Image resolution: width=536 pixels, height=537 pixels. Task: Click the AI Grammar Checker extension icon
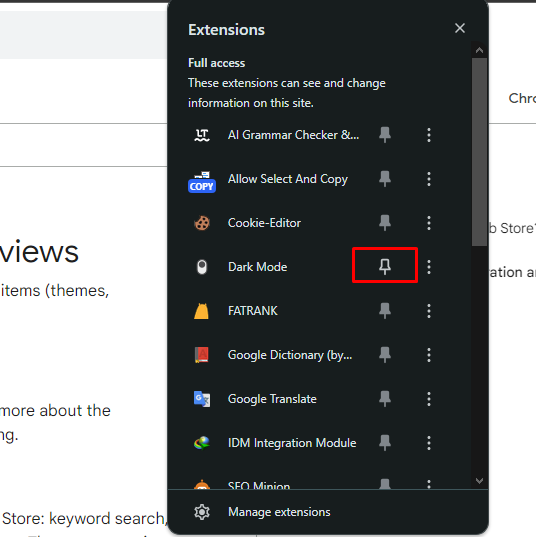[x=202, y=135]
